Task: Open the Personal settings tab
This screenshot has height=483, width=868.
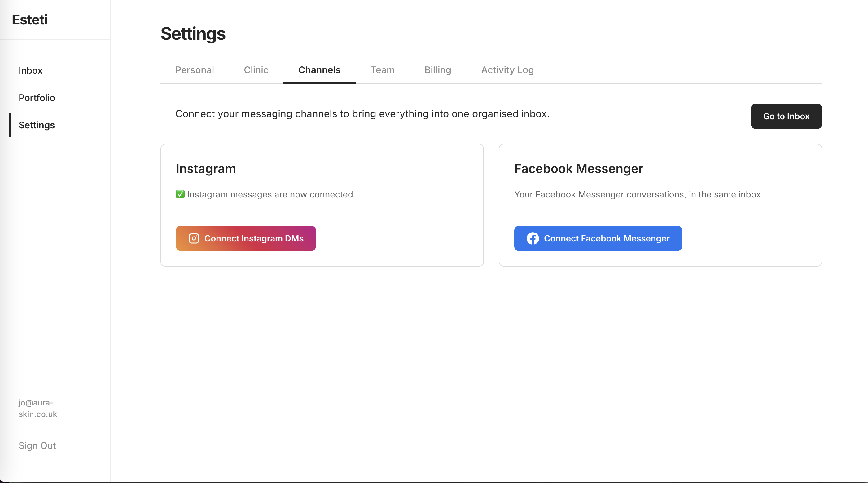Action: point(195,70)
